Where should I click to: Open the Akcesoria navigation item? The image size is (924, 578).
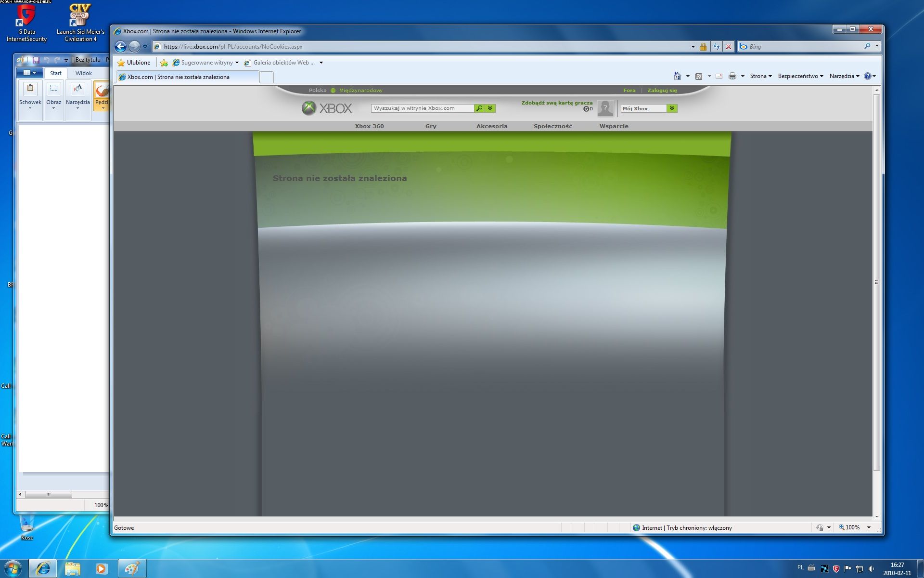pos(492,126)
